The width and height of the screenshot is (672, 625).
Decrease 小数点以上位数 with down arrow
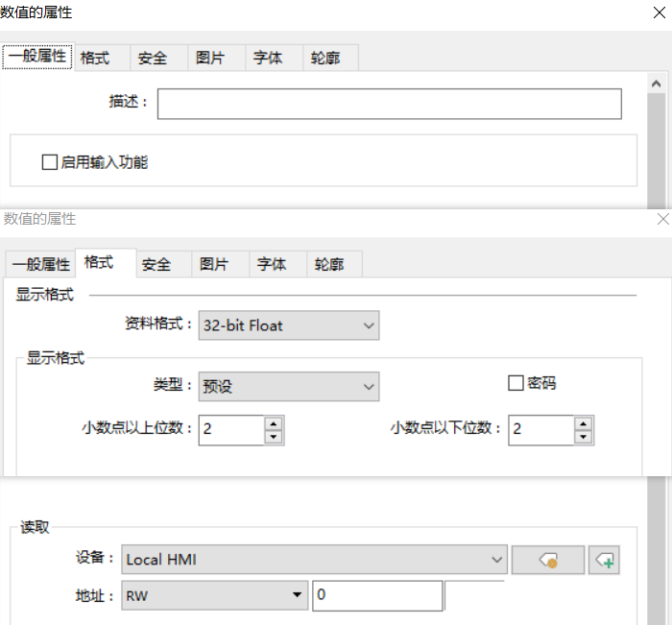pyautogui.click(x=274, y=437)
